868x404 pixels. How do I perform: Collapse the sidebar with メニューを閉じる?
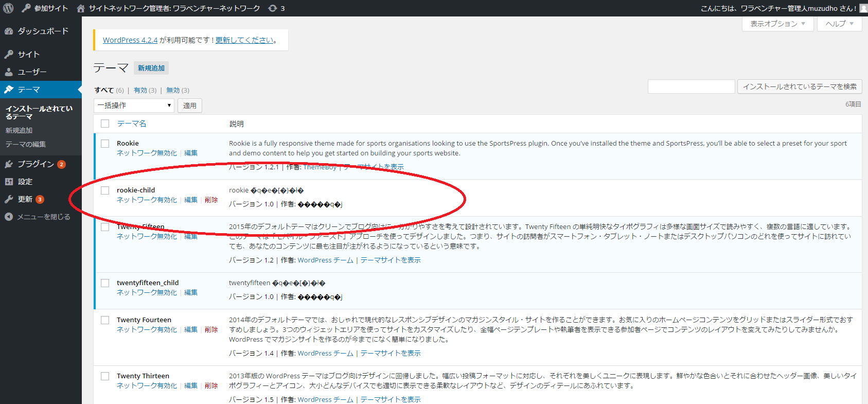click(x=41, y=217)
